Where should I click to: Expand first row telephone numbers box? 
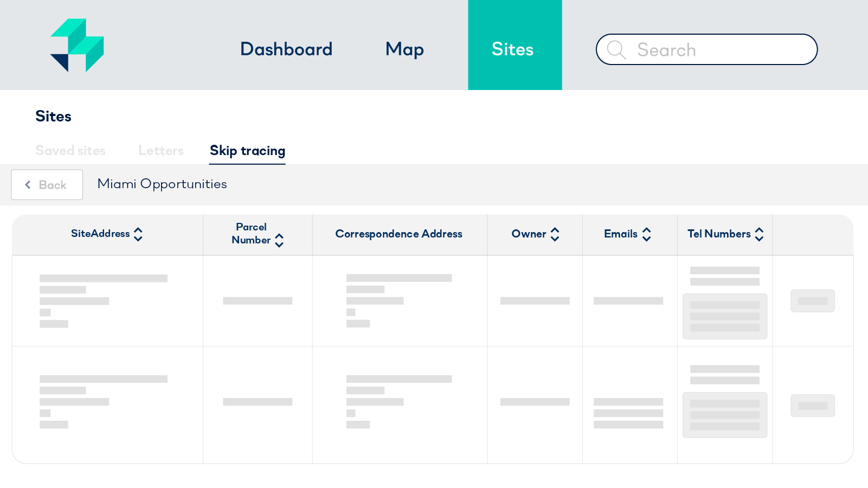[x=724, y=317]
